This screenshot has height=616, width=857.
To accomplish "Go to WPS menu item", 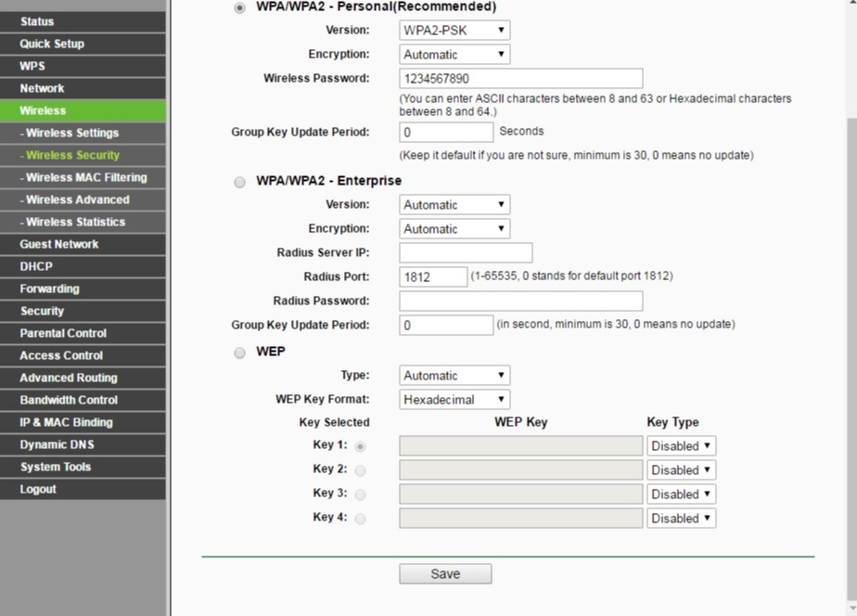I will tap(83, 66).
